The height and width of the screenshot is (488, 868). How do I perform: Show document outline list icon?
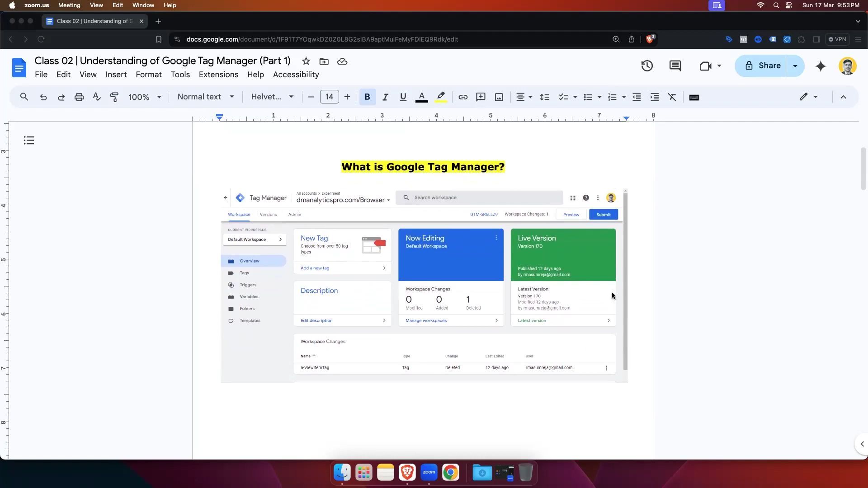29,141
